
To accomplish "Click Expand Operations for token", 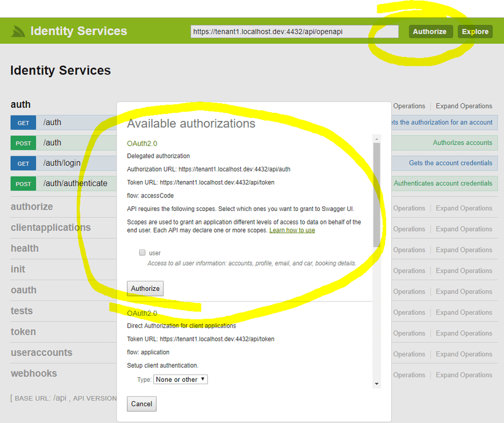I will click(464, 333).
